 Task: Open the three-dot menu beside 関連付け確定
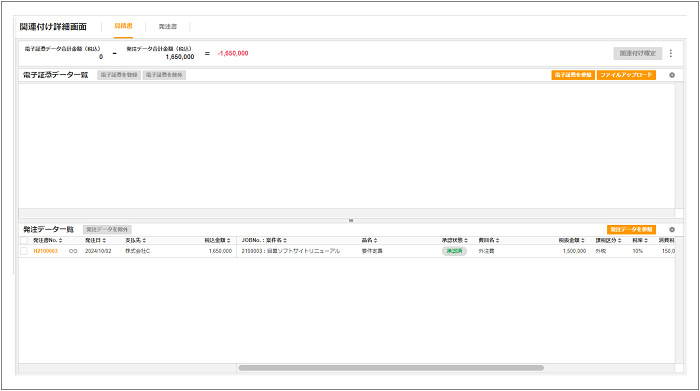[671, 53]
